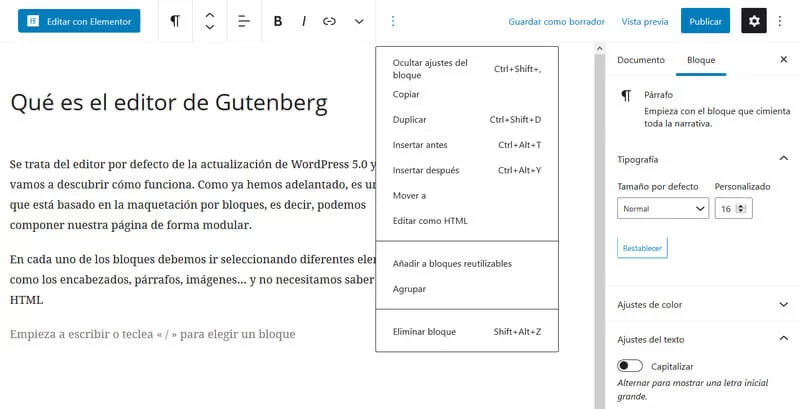Open Vista previa
The height and width of the screenshot is (409, 800).
click(645, 21)
